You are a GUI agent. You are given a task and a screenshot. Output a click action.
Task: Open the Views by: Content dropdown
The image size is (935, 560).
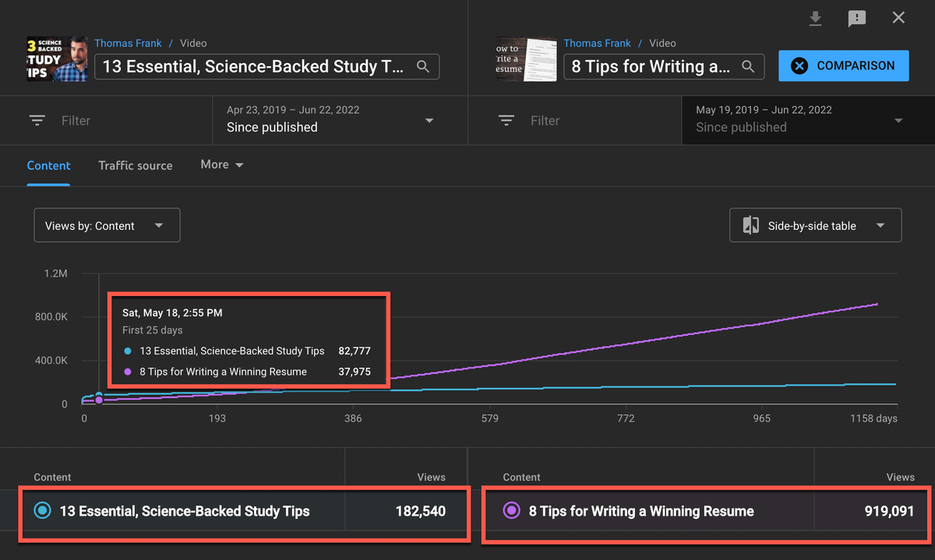107,226
